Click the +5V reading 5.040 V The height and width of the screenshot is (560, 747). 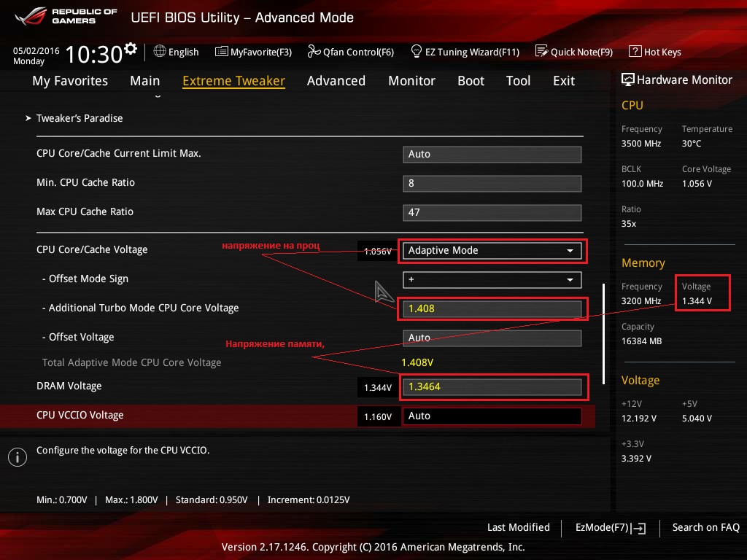coord(697,418)
